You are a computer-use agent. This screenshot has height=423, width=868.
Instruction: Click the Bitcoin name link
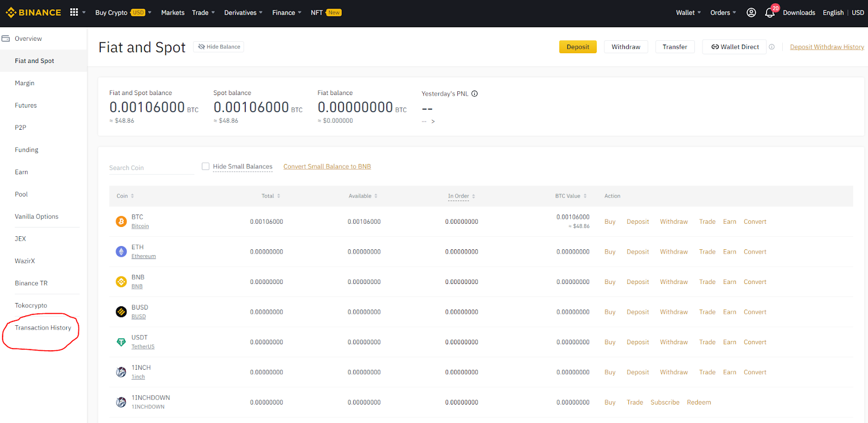(140, 226)
